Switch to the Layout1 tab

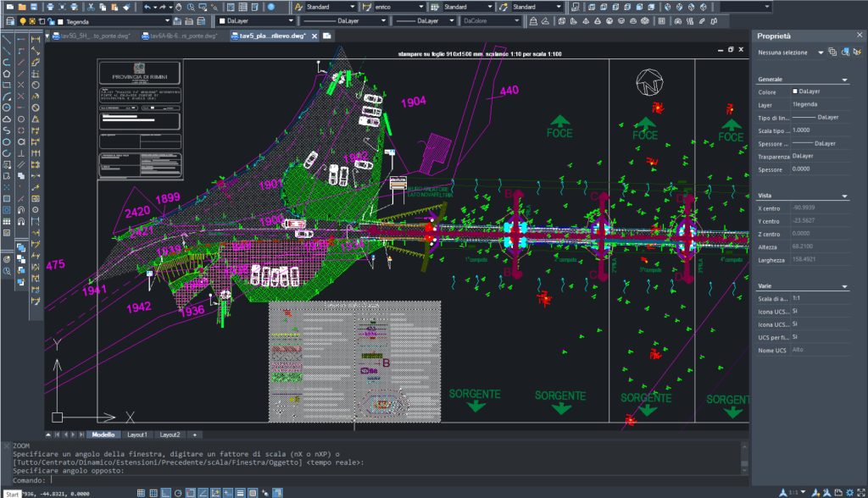point(137,434)
